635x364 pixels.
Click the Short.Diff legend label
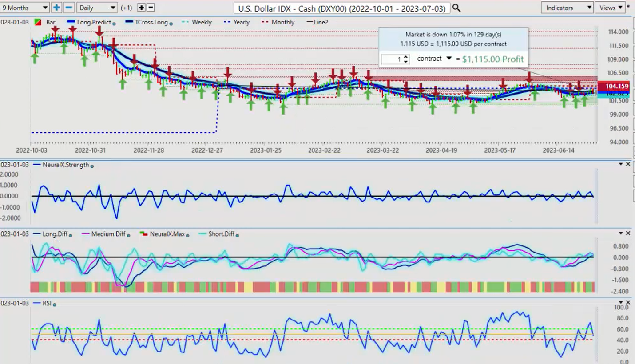coord(221,234)
